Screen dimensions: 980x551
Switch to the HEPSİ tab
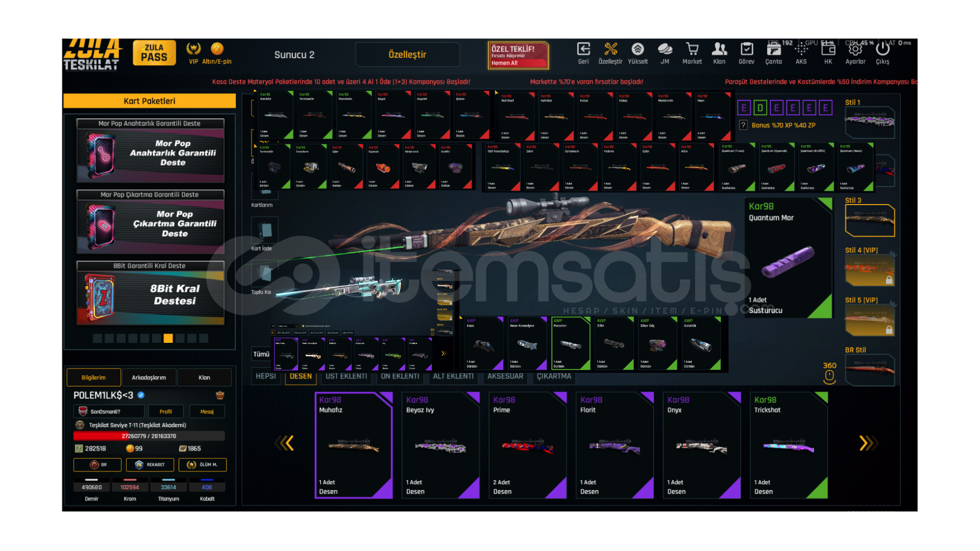point(265,377)
